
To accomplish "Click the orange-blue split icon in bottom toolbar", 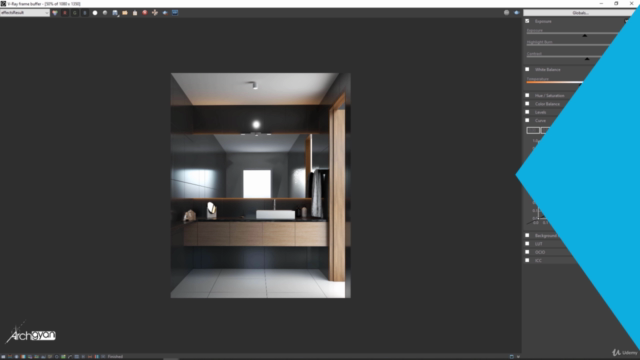I will coord(23,357).
